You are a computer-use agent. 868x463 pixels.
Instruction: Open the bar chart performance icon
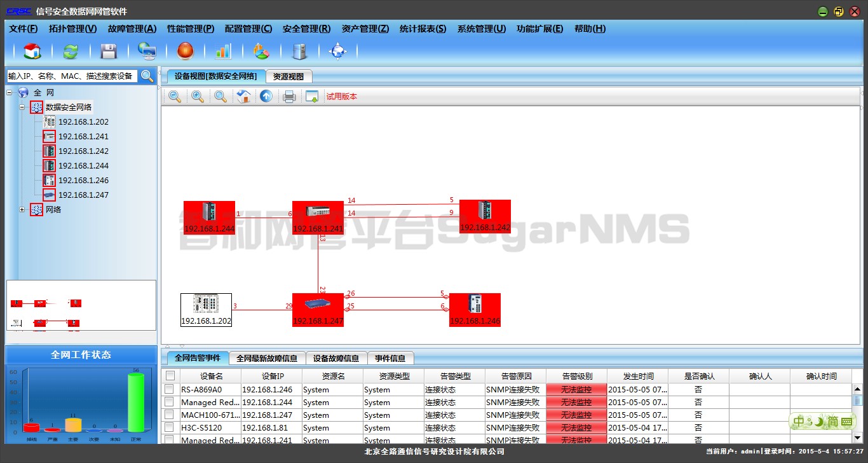[x=223, y=52]
